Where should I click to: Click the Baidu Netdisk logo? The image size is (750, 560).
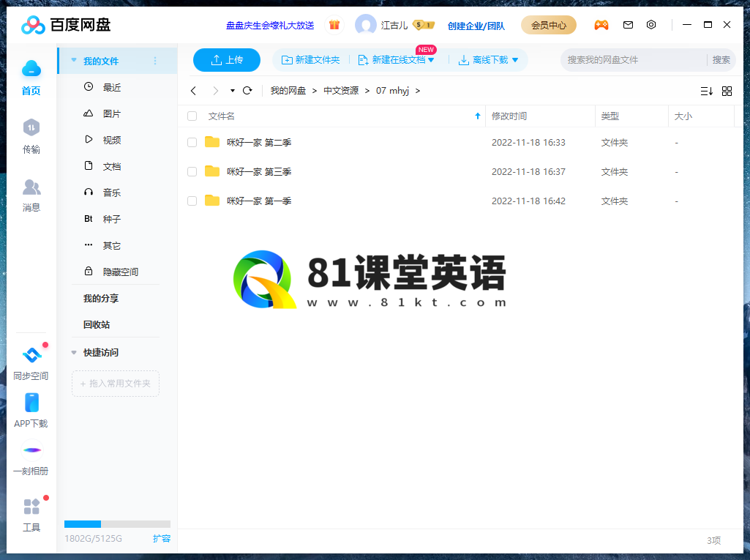(x=66, y=25)
